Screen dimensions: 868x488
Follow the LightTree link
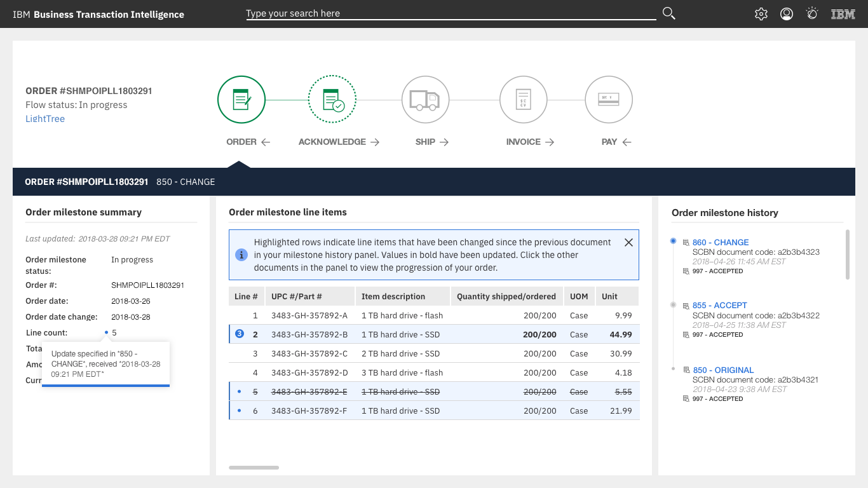(x=45, y=119)
